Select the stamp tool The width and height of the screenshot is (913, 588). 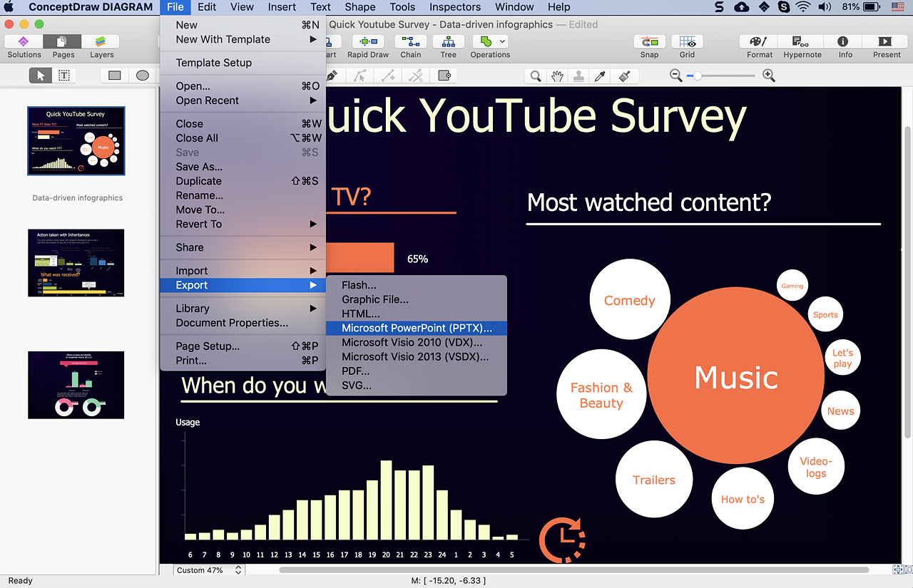pyautogui.click(x=579, y=76)
